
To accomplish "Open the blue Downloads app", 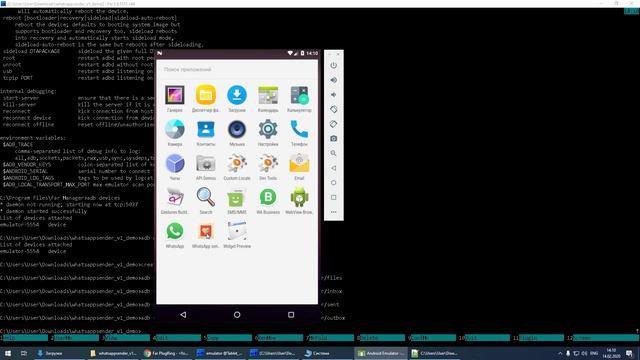I will (x=237, y=96).
